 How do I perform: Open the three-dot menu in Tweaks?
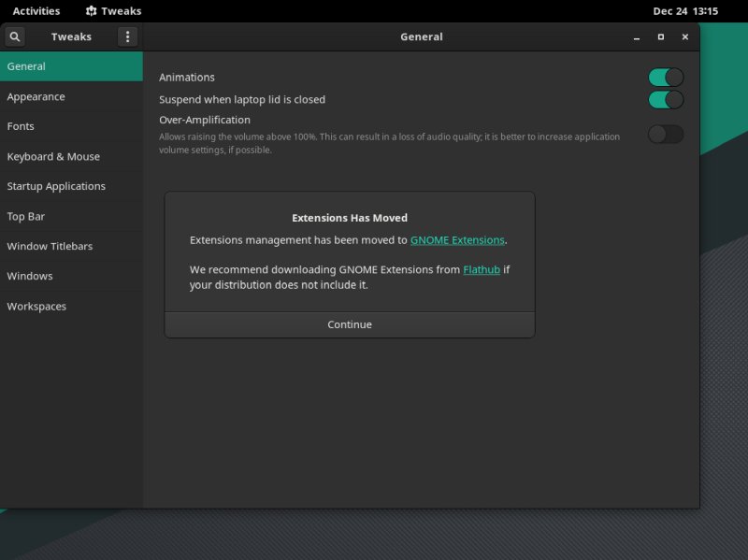pyautogui.click(x=127, y=36)
